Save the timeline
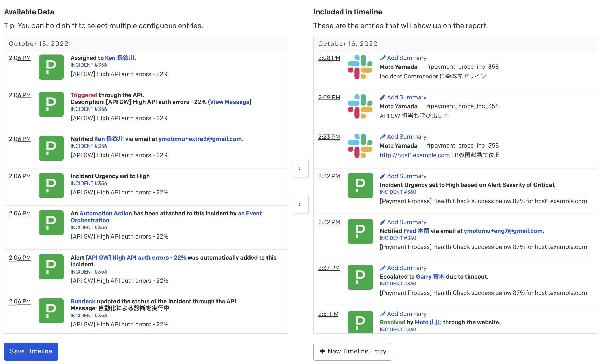 tap(31, 351)
